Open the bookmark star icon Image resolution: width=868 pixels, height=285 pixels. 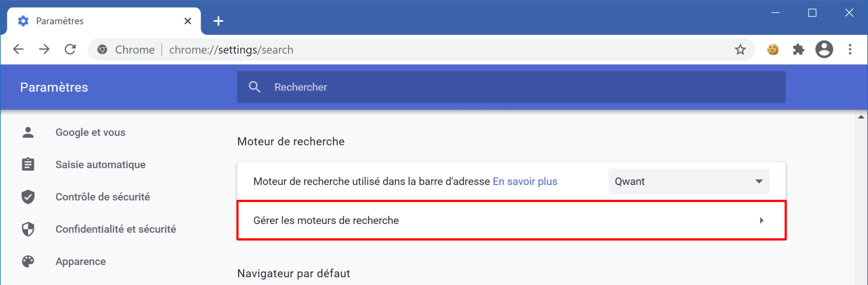click(740, 50)
